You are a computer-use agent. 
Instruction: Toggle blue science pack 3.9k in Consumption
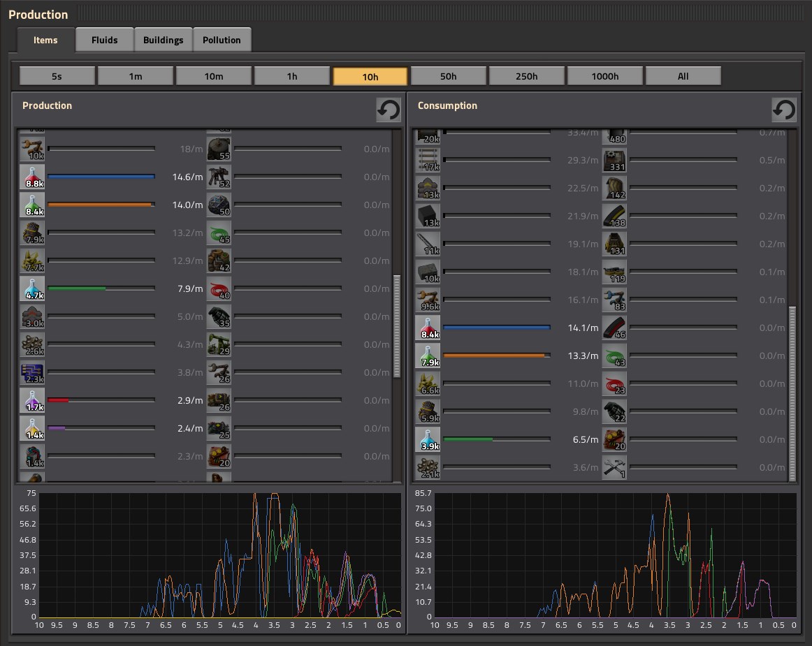tap(428, 440)
